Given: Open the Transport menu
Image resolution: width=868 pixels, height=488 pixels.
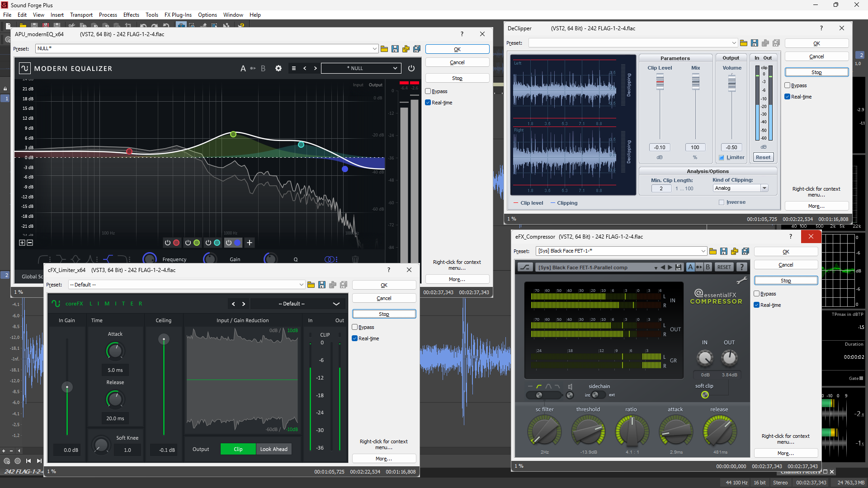Looking at the screenshot, I should click(x=81, y=15).
